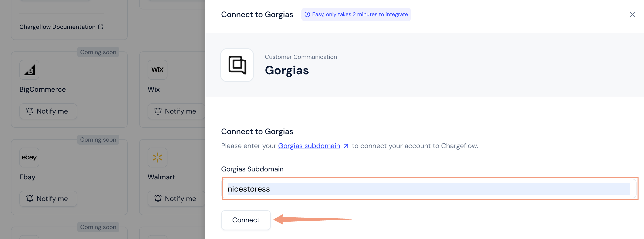The image size is (644, 239).
Task: Click the Coming soon badge above BigCommerce
Action: click(x=98, y=52)
